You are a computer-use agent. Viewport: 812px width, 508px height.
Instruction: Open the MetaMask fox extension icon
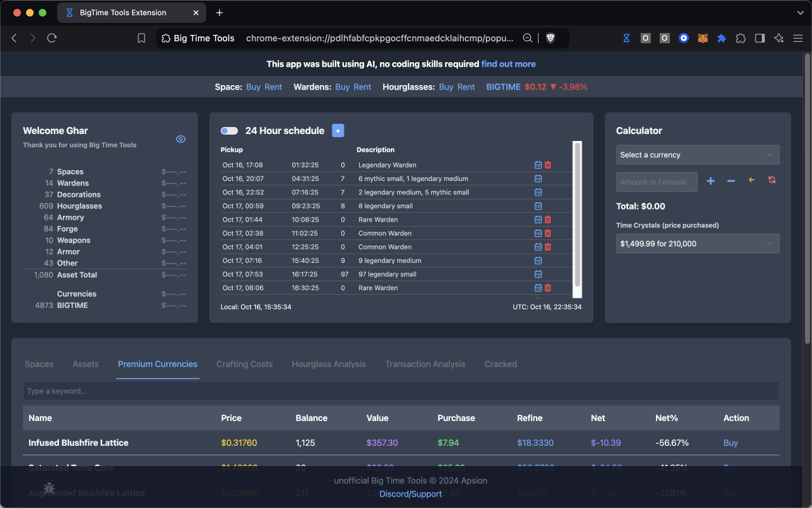pyautogui.click(x=703, y=38)
